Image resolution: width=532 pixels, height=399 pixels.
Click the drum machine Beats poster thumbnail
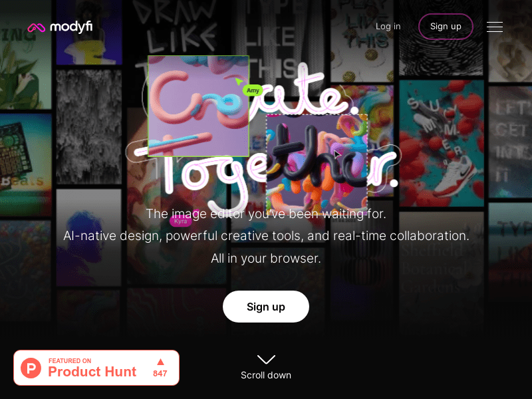(25, 165)
